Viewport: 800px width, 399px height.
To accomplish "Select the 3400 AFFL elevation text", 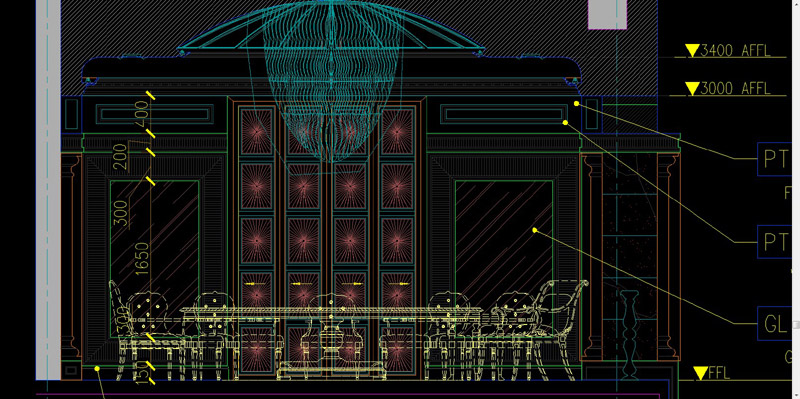I will click(x=735, y=50).
